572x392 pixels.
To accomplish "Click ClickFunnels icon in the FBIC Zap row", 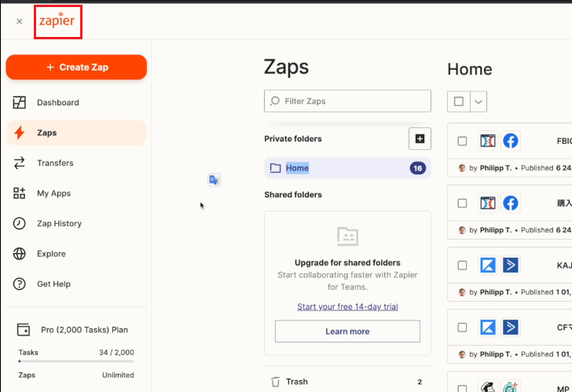I will (x=488, y=141).
